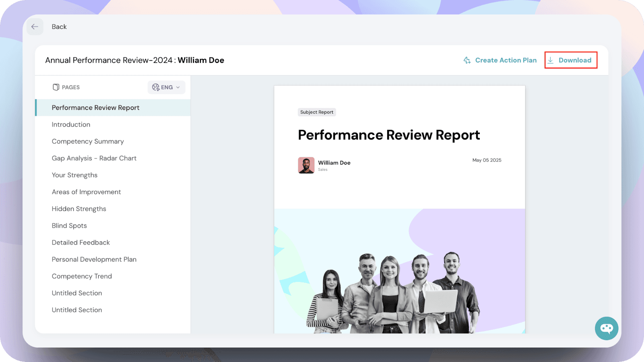Click the language globe icon
This screenshot has width=644, height=362.
point(156,87)
